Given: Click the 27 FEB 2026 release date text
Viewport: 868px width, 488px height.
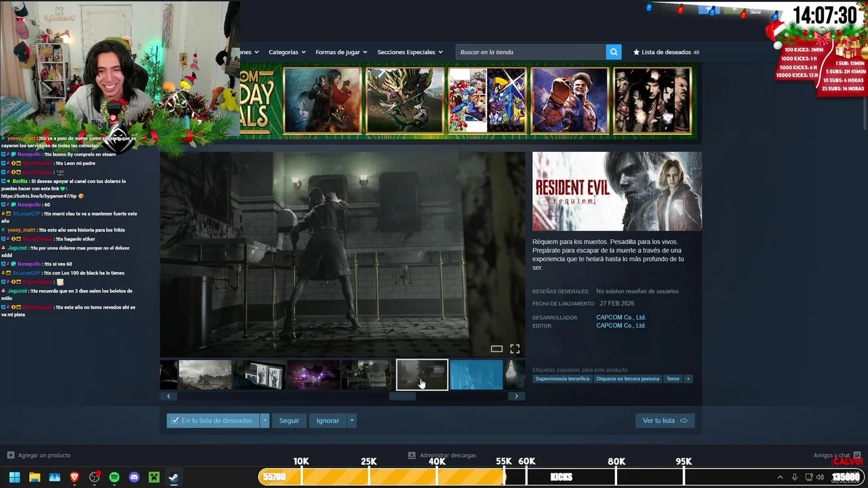Looking at the screenshot, I should (617, 304).
